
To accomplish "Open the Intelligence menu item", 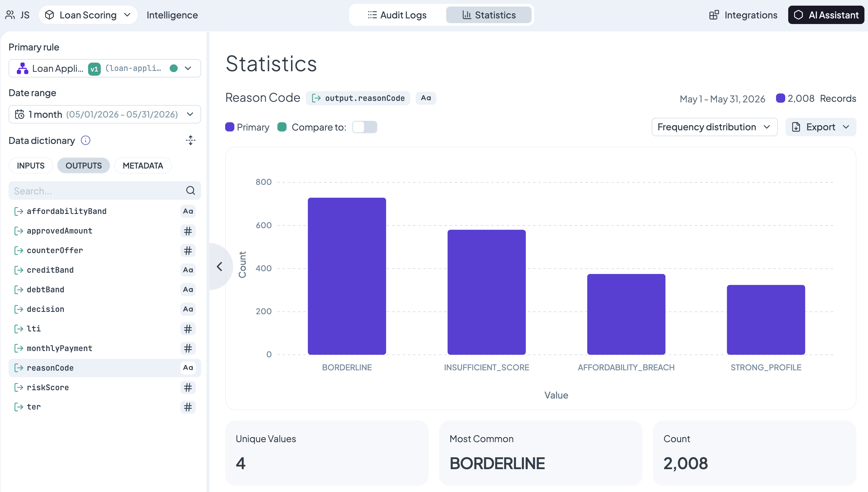I will click(x=172, y=15).
